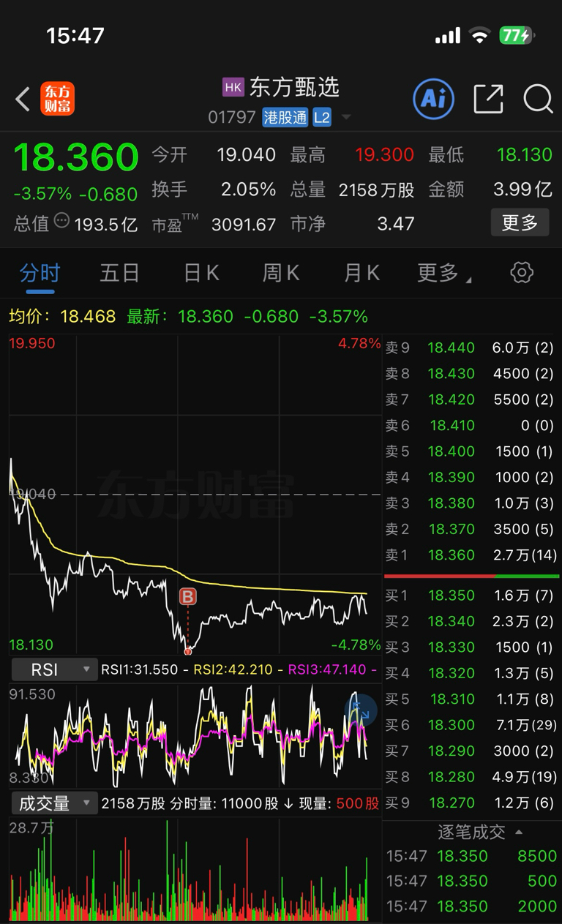Tap the RSI indicator chart
562x924 pixels.
pyautogui.click(x=195, y=735)
